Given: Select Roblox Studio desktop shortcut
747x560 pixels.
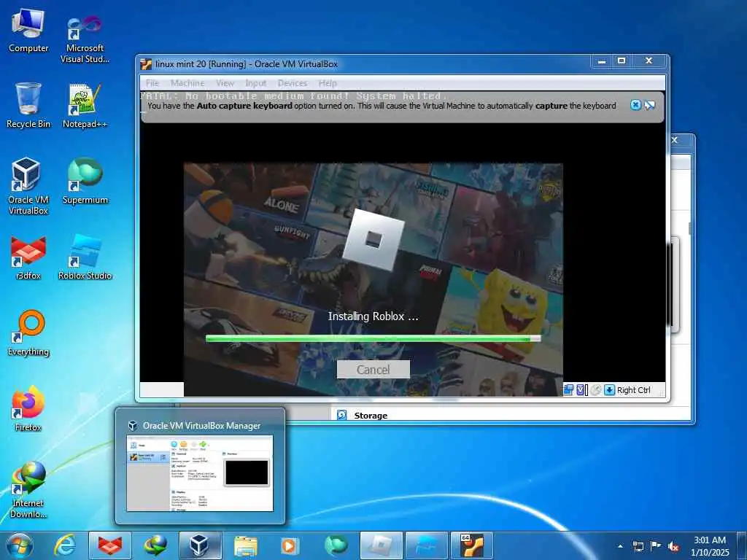Looking at the screenshot, I should click(85, 257).
